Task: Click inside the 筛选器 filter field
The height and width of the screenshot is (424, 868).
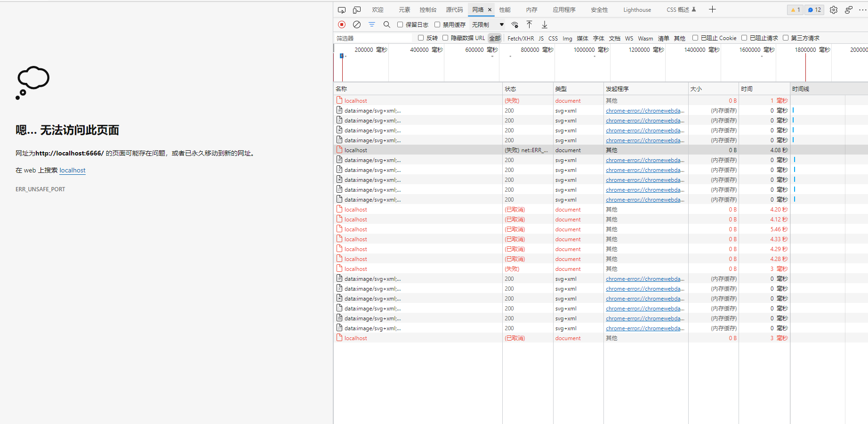Action: tap(372, 38)
